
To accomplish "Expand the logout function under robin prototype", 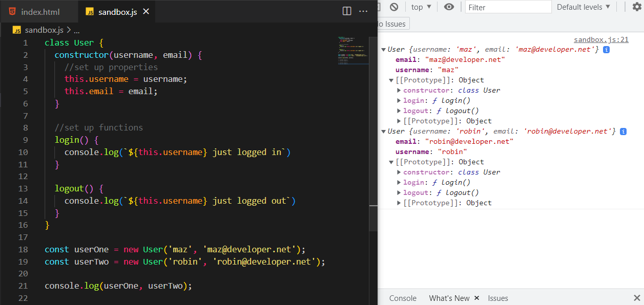I will (399, 193).
